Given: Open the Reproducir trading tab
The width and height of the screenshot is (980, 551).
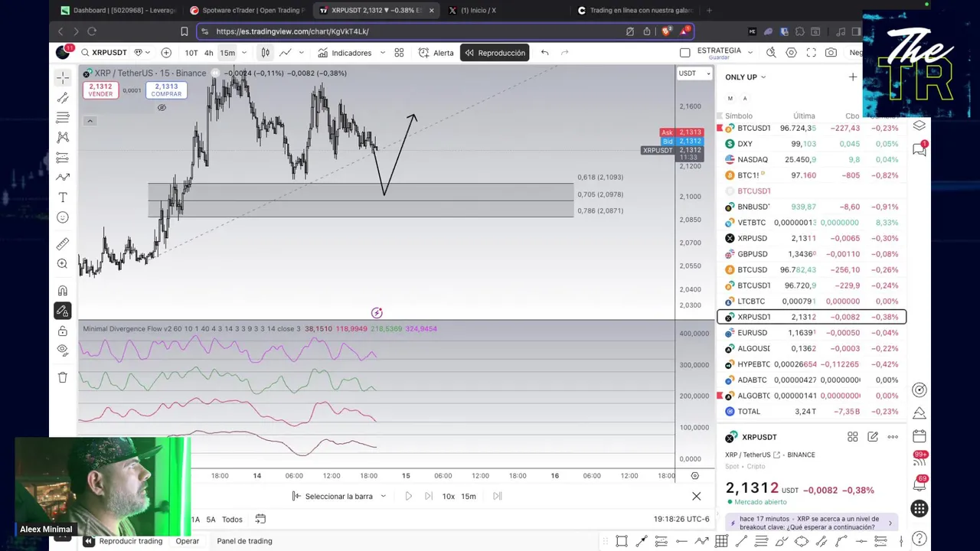Looking at the screenshot, I should click(124, 541).
